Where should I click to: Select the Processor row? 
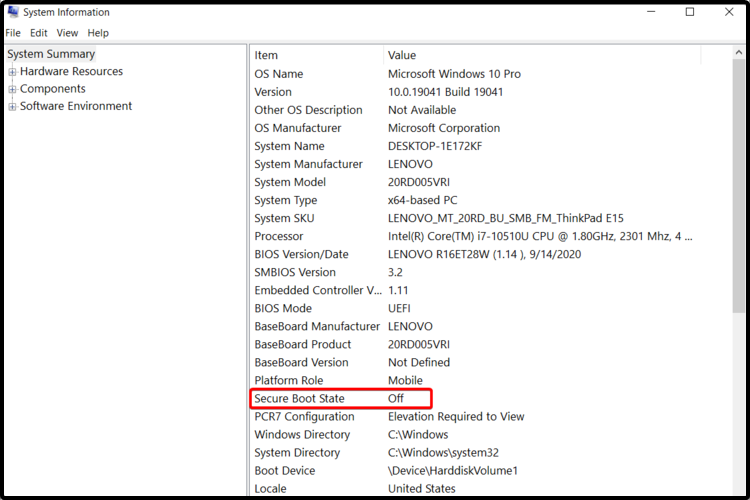476,236
